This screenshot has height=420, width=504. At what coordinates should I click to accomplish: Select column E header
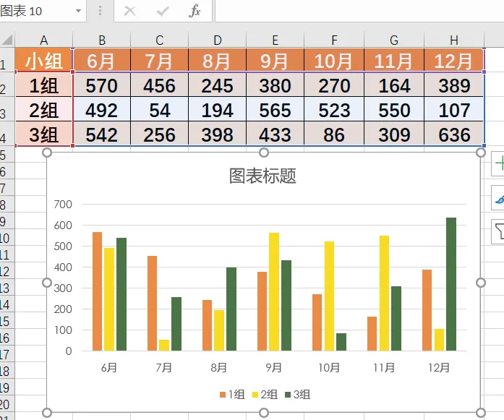276,40
